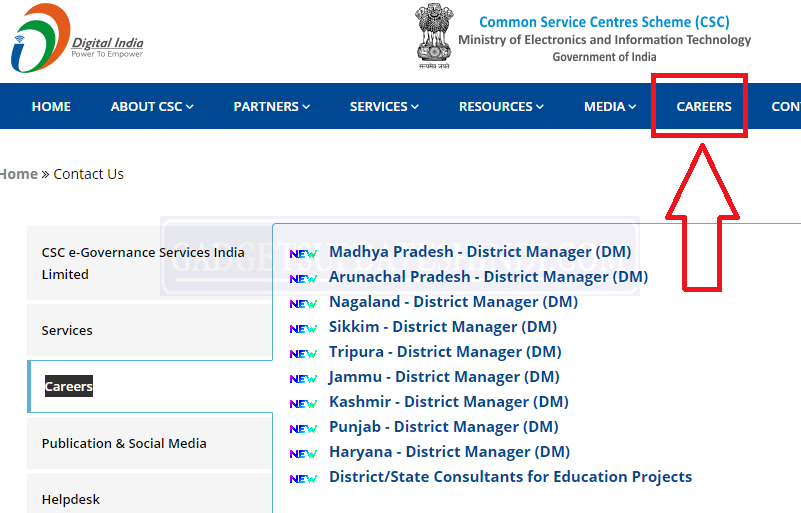Click NEW badge beside Nagaland listing
The width and height of the screenshot is (801, 513).
303,304
